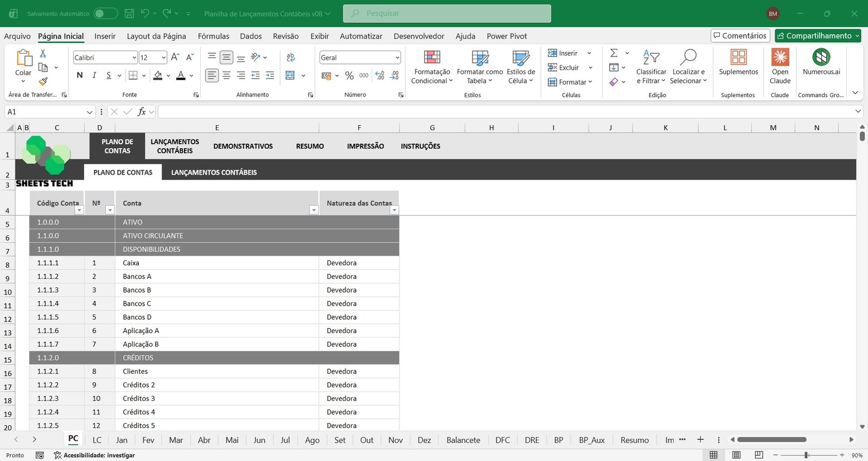Click the Pesquisar search box
Viewport: 868px width, 461px height.
447,14
